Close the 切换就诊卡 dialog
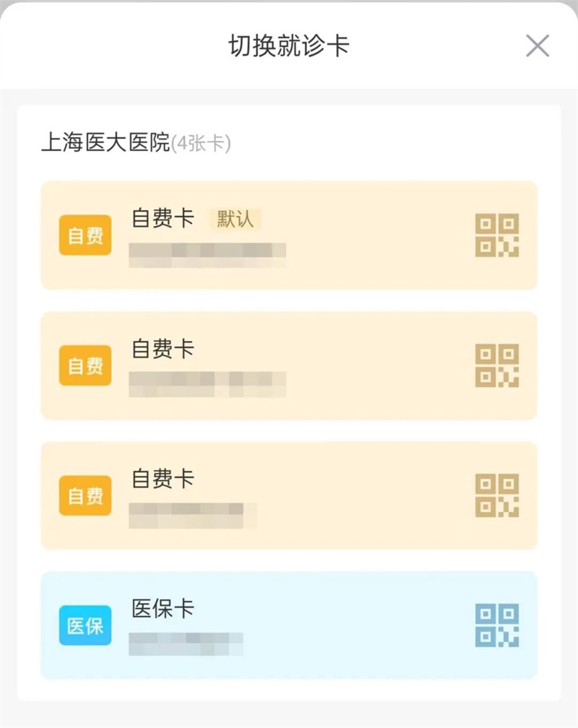Viewport: 578px width, 728px height. [x=537, y=46]
